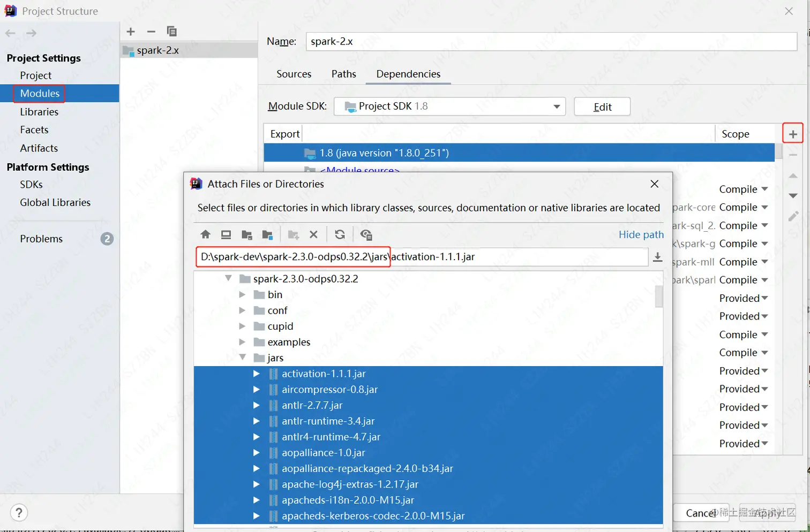Viewport: 810px width, 532px height.
Task: Toggle show hidden files and directories
Action: tap(366, 234)
